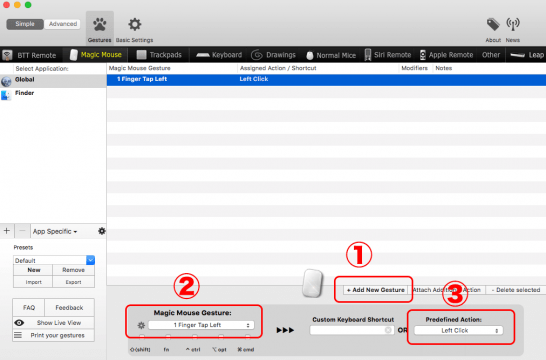Select Finder in application list

(x=53, y=94)
